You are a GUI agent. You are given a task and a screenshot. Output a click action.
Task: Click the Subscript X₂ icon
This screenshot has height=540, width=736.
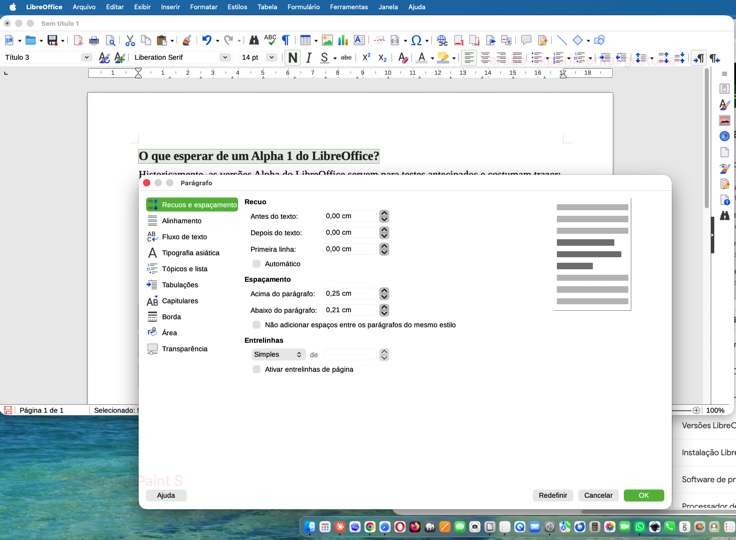(383, 58)
